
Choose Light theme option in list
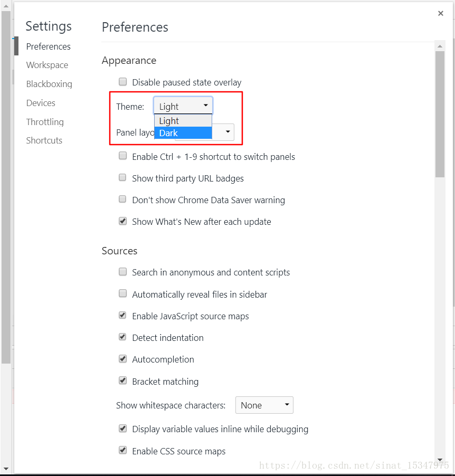[x=183, y=121]
